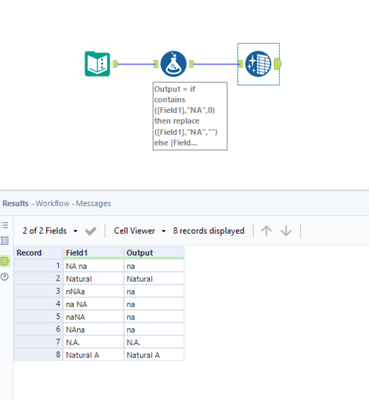Select Field1 cell 'N.A.' in record 7
Screen dimensions: 369x400
[x=93, y=342]
